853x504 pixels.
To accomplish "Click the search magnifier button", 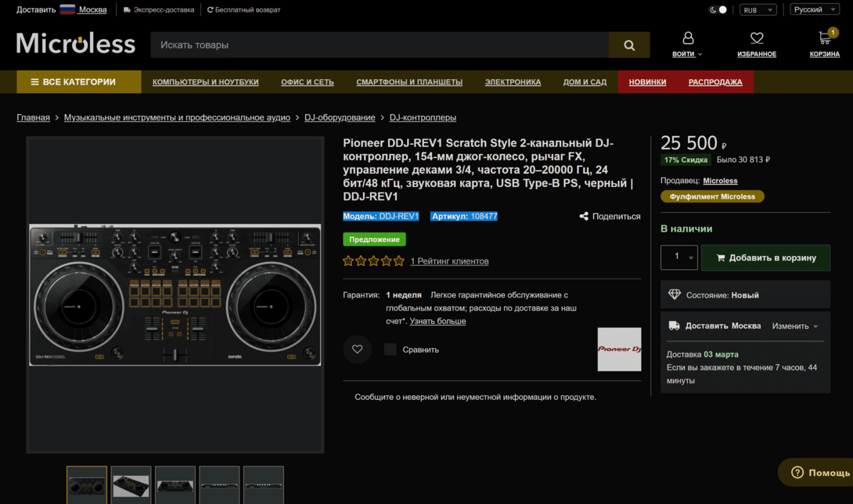I will coord(629,45).
